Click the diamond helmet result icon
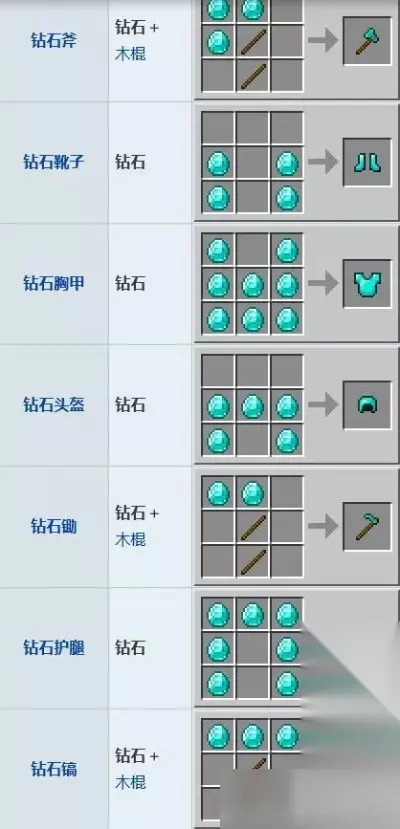The image size is (400, 829). tap(367, 405)
